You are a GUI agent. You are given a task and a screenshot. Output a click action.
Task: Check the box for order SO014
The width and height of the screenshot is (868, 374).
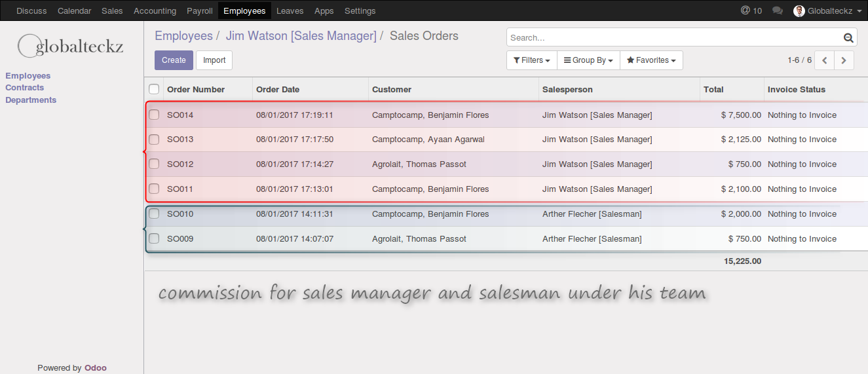pyautogui.click(x=154, y=115)
